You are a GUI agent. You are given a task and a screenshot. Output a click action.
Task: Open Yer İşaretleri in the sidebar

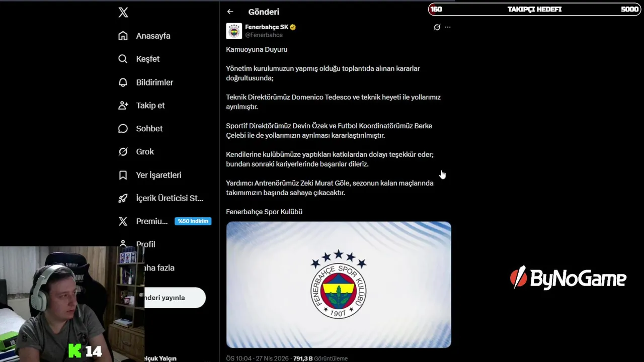158,175
